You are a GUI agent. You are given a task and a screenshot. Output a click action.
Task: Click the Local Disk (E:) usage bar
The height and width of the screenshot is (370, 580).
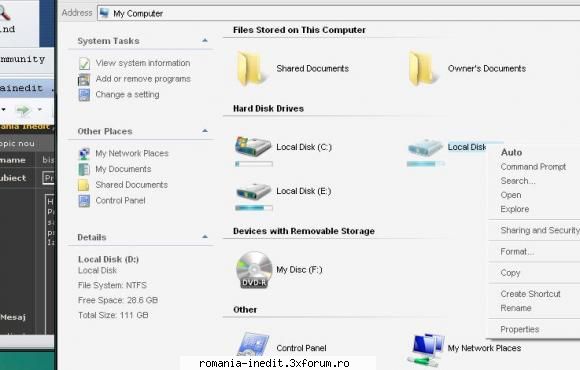tap(254, 208)
